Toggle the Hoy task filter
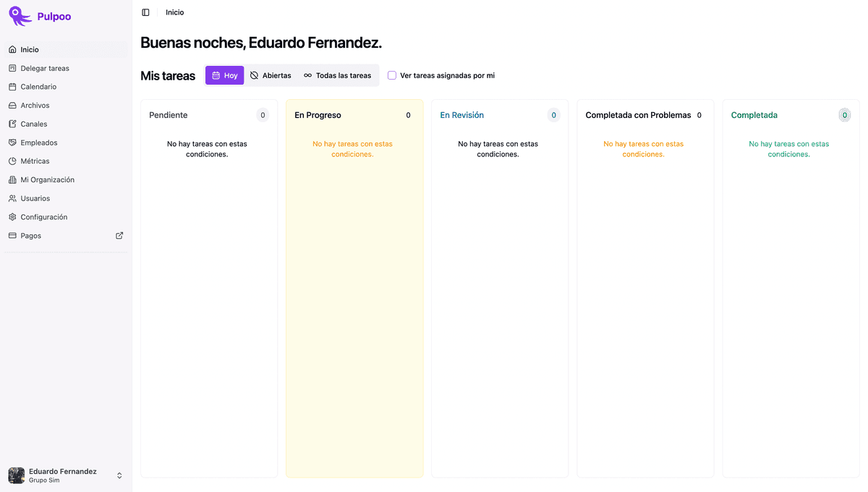 (x=224, y=75)
